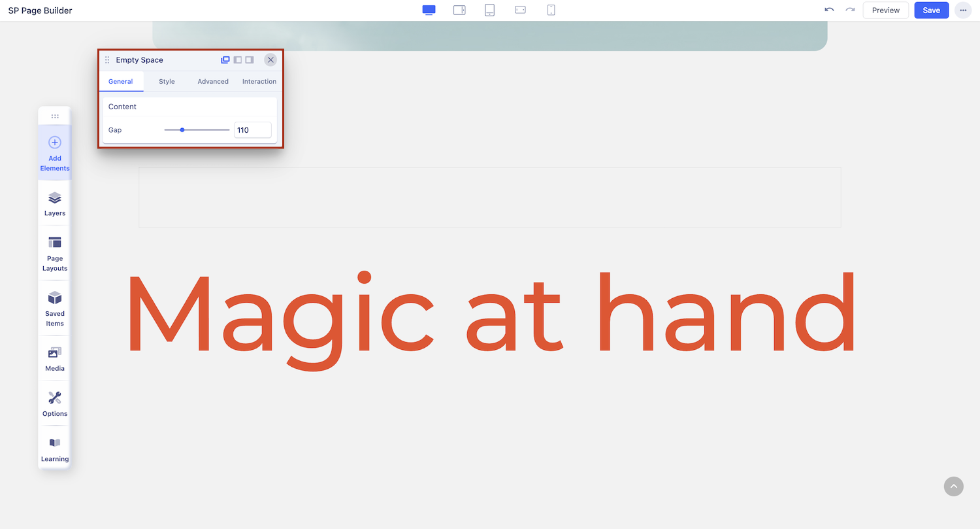This screenshot has height=529, width=980.
Task: Redo the last undone change
Action: 850,10
